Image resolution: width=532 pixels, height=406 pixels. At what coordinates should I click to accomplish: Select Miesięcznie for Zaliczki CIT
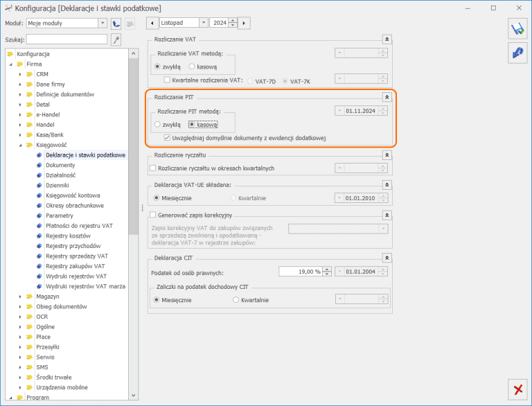157,300
